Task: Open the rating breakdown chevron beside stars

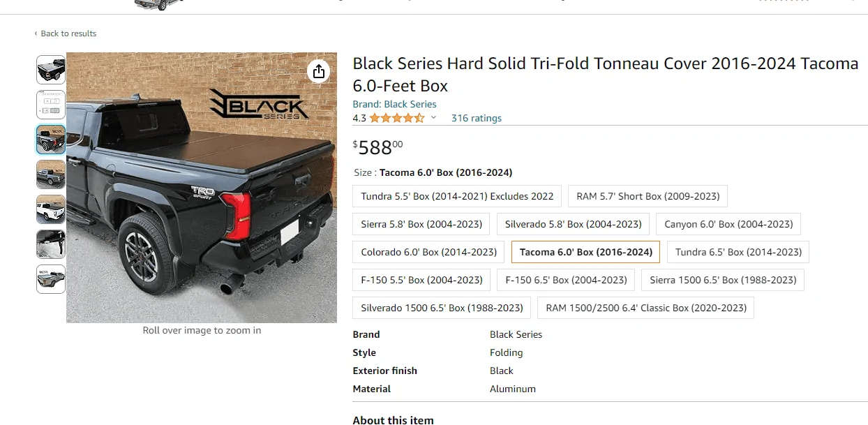Action: (433, 118)
